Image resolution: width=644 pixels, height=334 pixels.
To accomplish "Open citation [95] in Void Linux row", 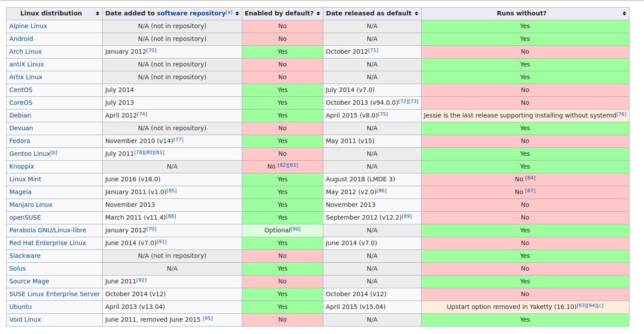I will [207, 318].
